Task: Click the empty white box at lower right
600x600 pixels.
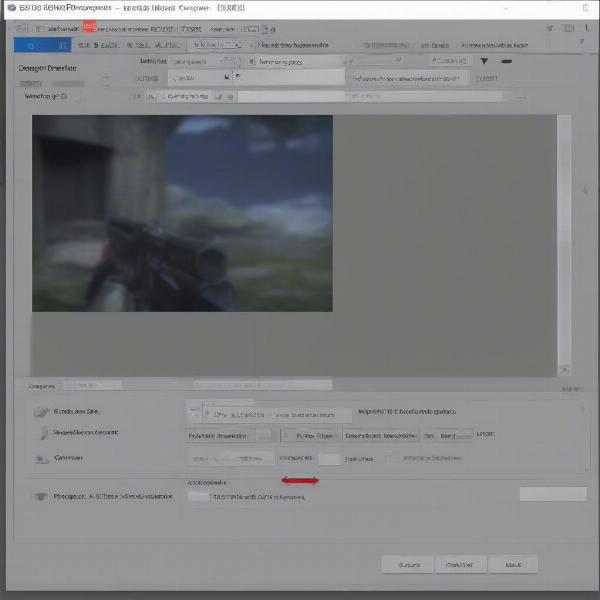Action: 553,494
